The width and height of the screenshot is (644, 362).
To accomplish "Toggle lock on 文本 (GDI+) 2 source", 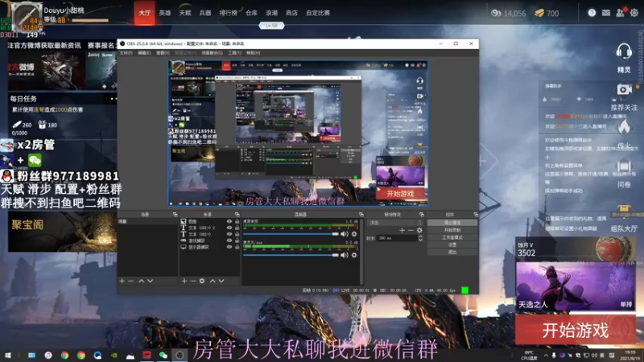I will pyautogui.click(x=237, y=228).
